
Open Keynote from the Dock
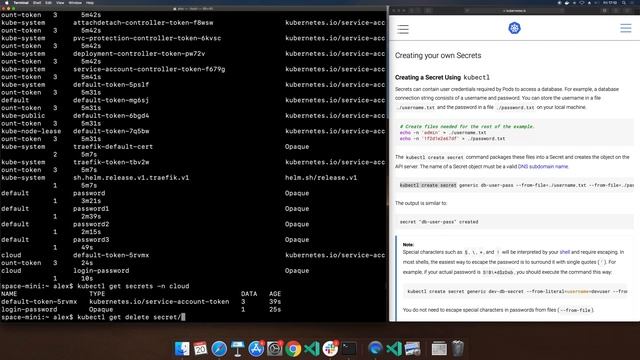point(238,349)
